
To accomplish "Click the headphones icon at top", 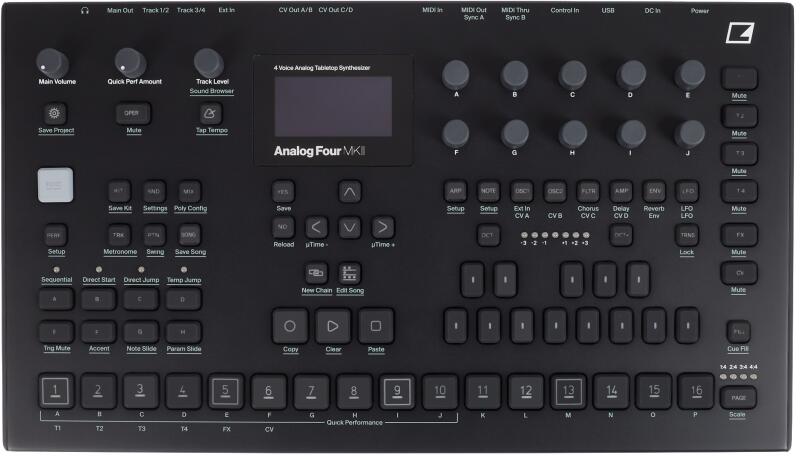I will (x=85, y=10).
